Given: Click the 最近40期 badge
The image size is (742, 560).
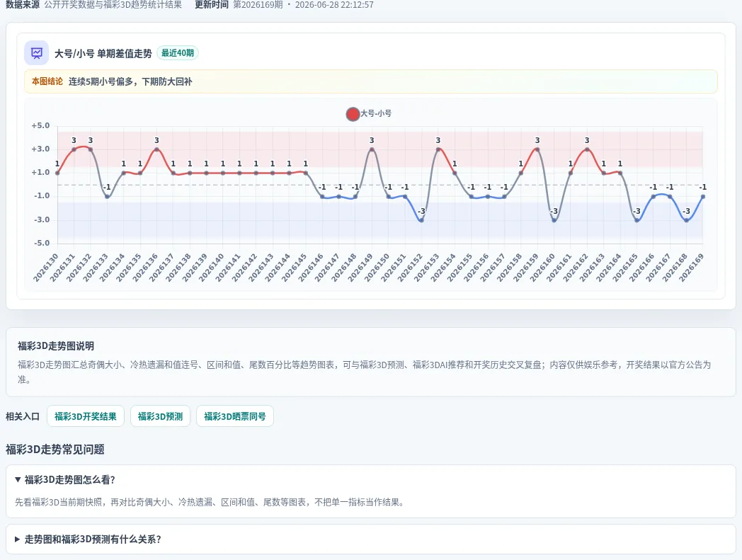Looking at the screenshot, I should [x=178, y=53].
